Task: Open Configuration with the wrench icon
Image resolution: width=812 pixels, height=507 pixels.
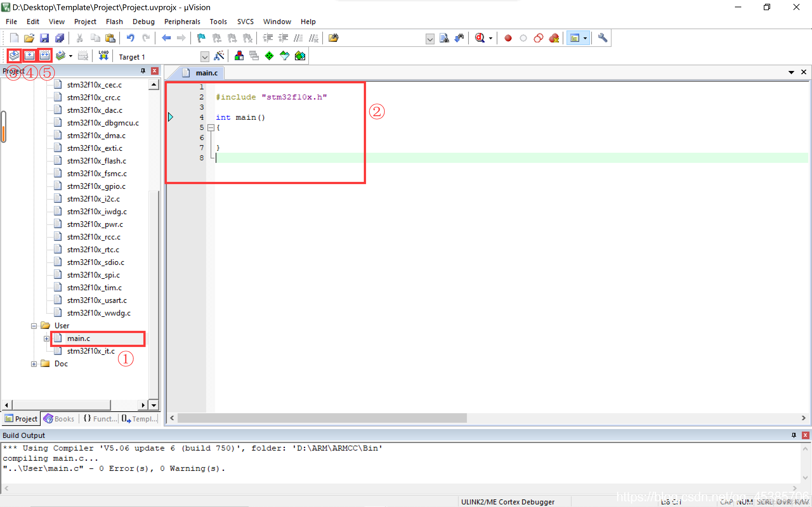Action: tap(602, 38)
